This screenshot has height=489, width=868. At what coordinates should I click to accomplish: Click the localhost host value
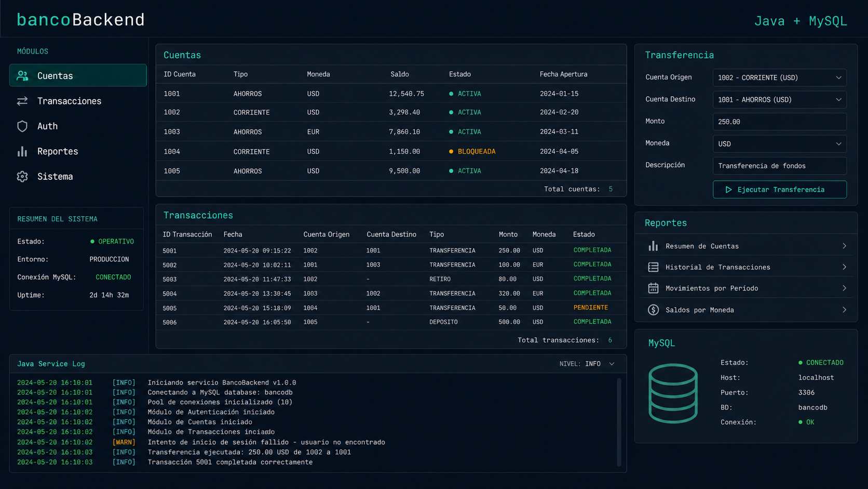[x=816, y=378]
